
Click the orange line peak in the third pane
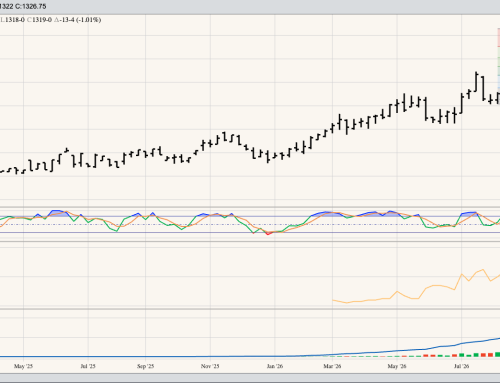coord(482,270)
